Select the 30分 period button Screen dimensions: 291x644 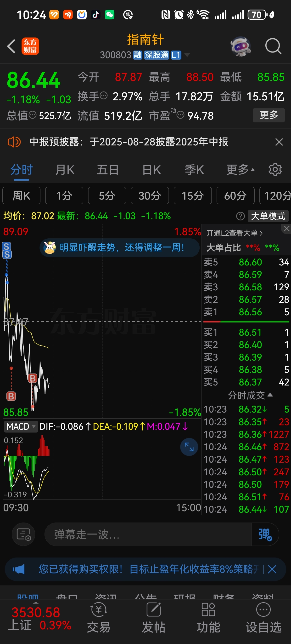150,195
